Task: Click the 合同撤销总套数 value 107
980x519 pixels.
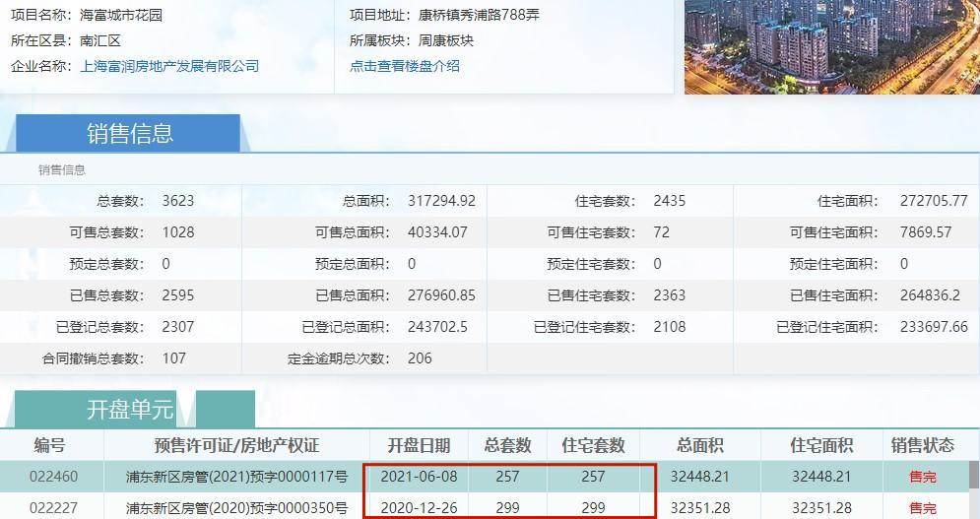Action: coord(173,358)
